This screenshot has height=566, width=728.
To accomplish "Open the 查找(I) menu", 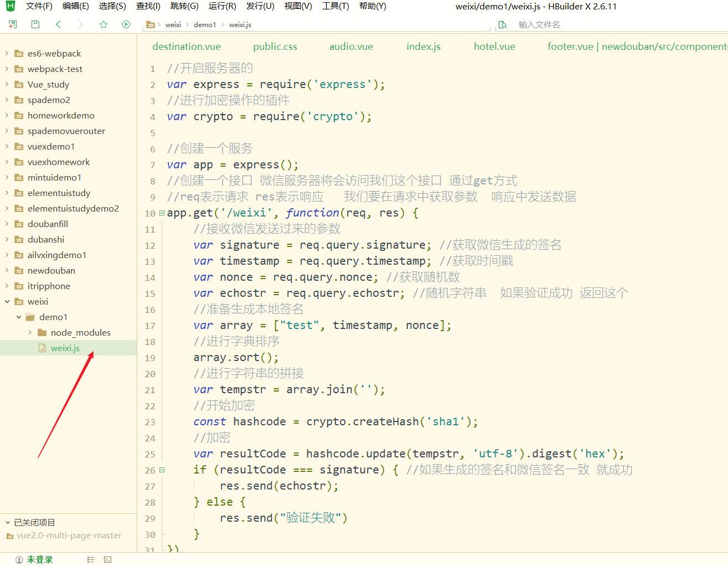I will (148, 6).
